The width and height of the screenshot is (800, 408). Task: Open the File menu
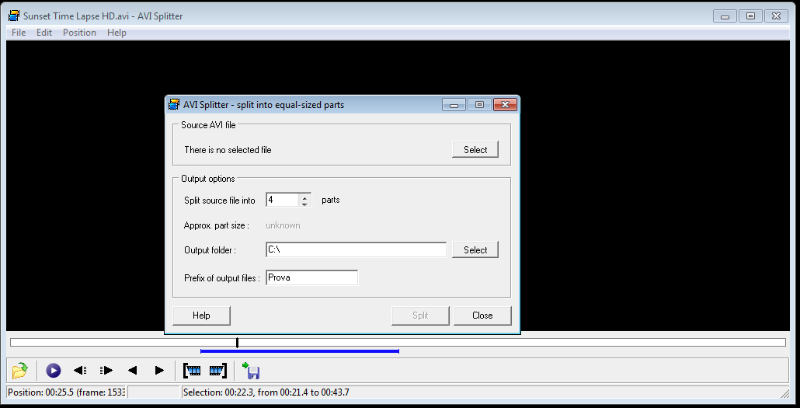(18, 33)
